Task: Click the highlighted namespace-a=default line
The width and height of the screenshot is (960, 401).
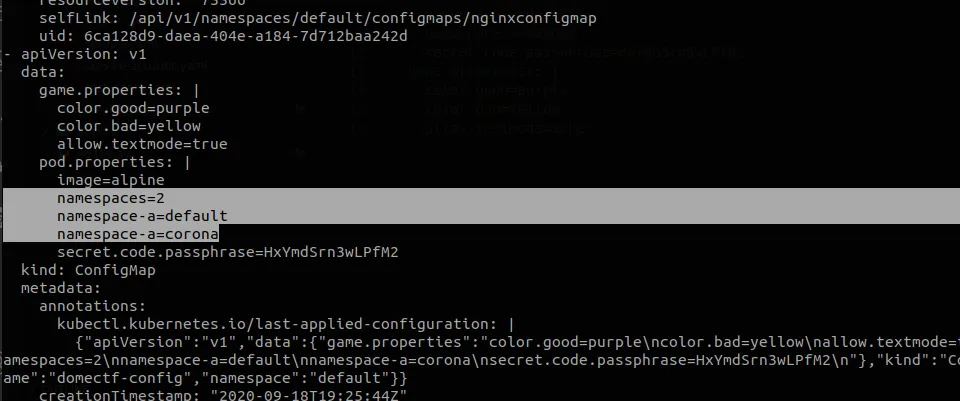Action: 142,216
